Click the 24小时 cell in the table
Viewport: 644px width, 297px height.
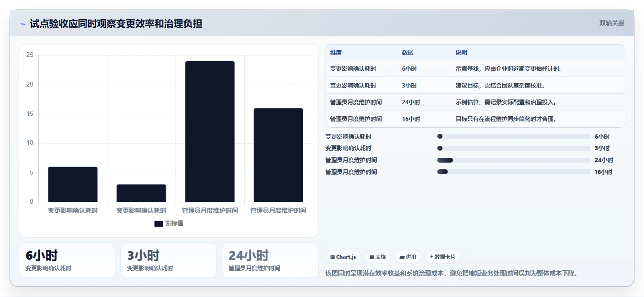(411, 102)
